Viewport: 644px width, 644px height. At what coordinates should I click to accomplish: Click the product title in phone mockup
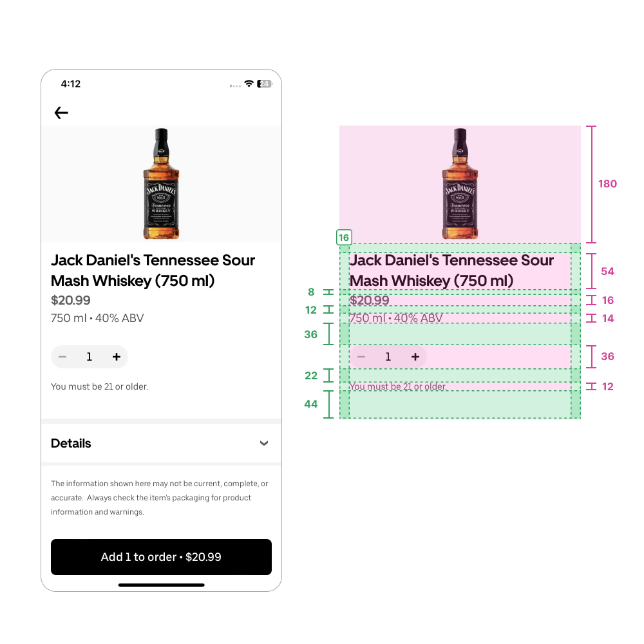point(153,270)
